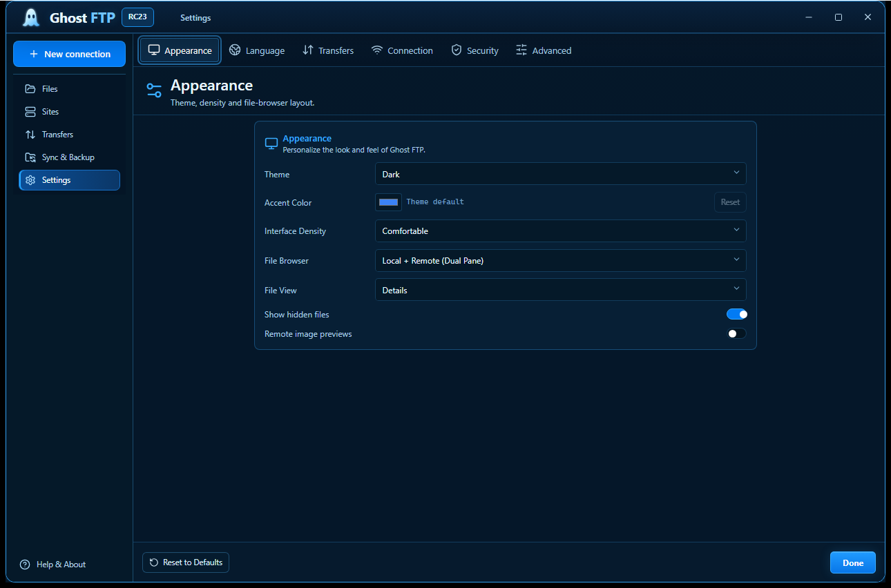Click the 'Theme default' accent color text
Screen dimensions: 891x588
point(435,202)
